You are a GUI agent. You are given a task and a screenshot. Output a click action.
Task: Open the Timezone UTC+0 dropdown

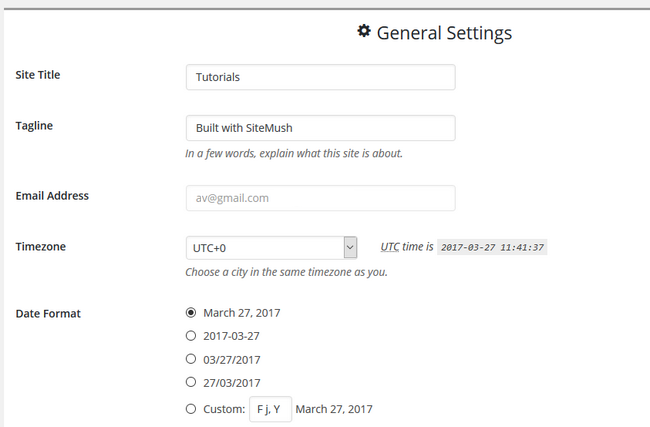271,248
